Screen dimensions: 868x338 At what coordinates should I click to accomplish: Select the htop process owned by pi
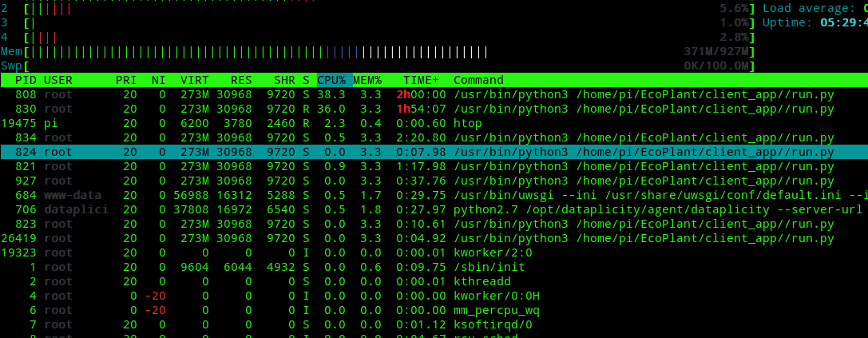click(434, 123)
